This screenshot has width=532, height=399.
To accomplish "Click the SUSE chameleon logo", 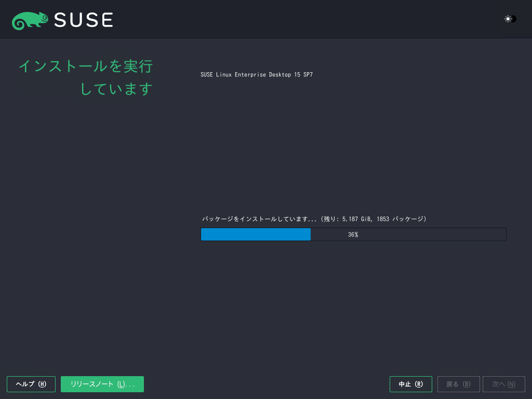I will (x=30, y=20).
